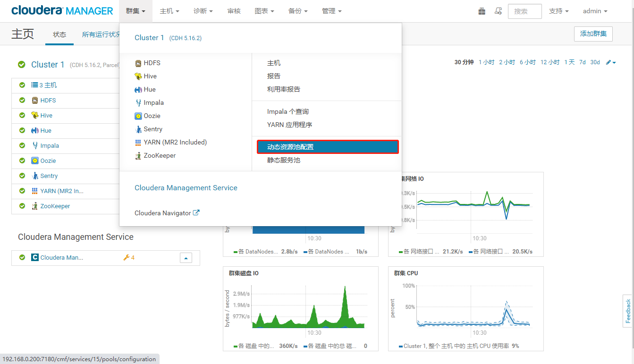Open the Cloudera Man... service link
The height and width of the screenshot is (364, 634).
(62, 258)
